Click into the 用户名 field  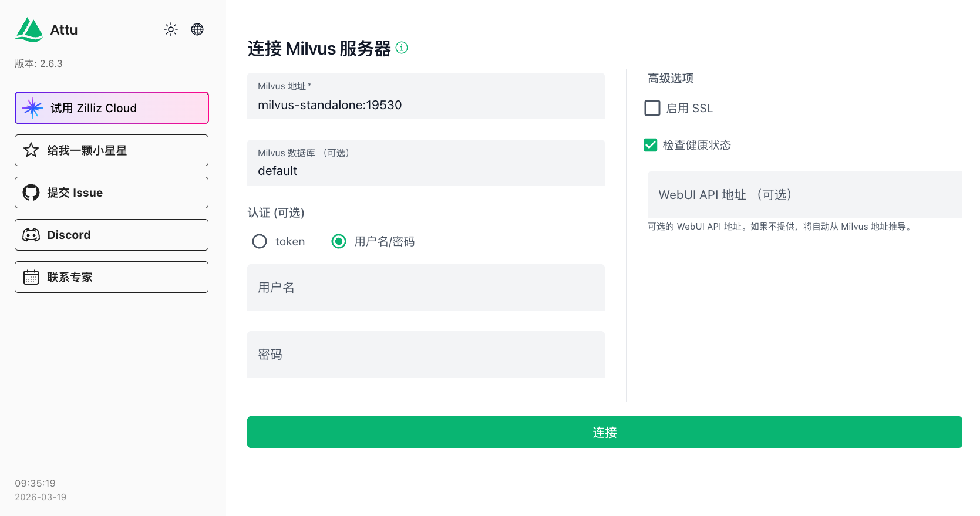click(426, 288)
